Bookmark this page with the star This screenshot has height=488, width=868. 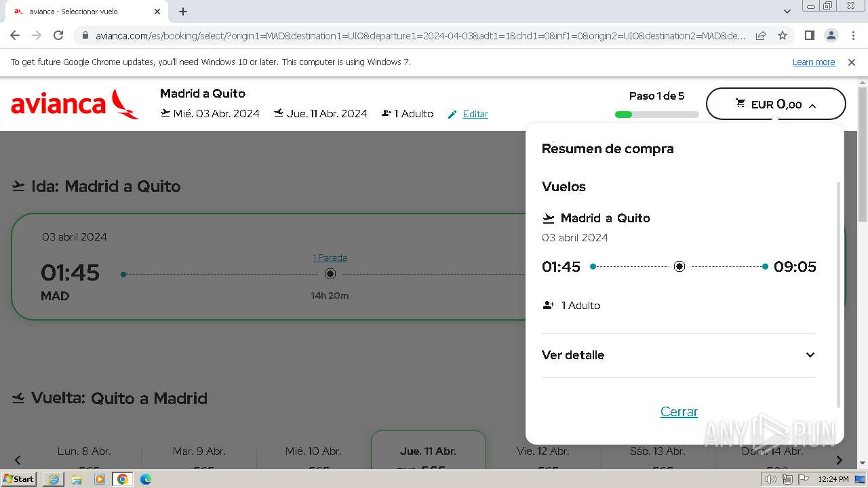pos(783,35)
